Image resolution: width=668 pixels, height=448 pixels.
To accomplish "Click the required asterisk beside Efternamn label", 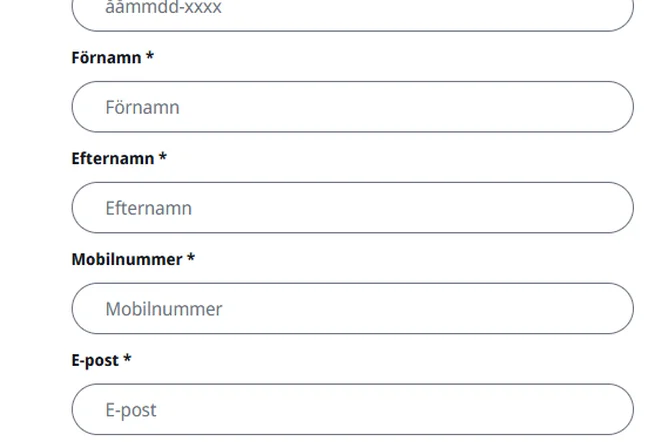I will (163, 158).
